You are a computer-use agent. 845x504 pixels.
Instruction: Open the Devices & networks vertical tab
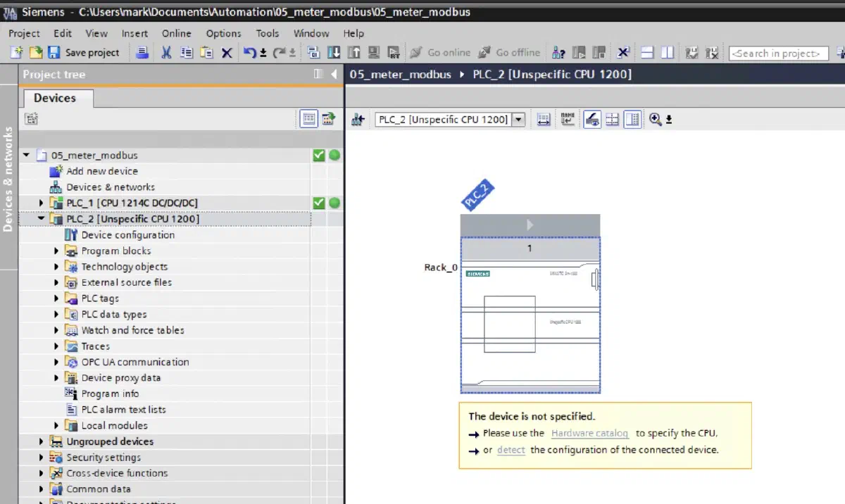click(8, 179)
